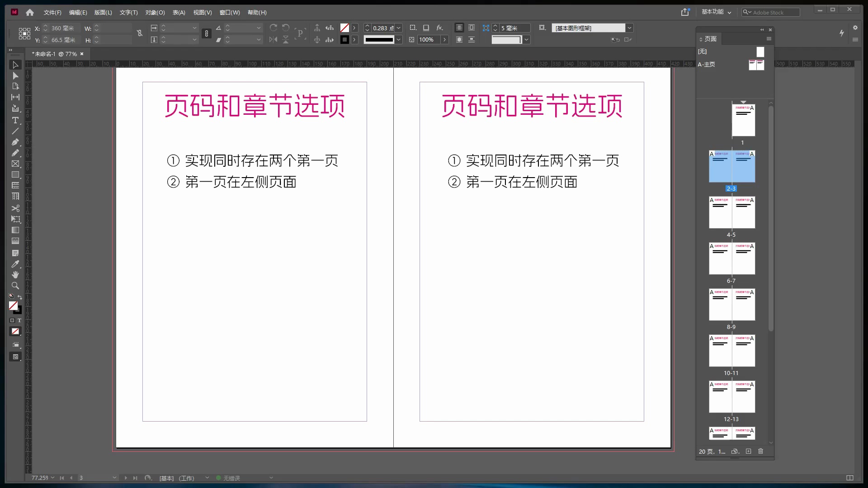This screenshot has width=868, height=488.
Task: Swap fill and stroke arrows
Action: (x=19, y=297)
